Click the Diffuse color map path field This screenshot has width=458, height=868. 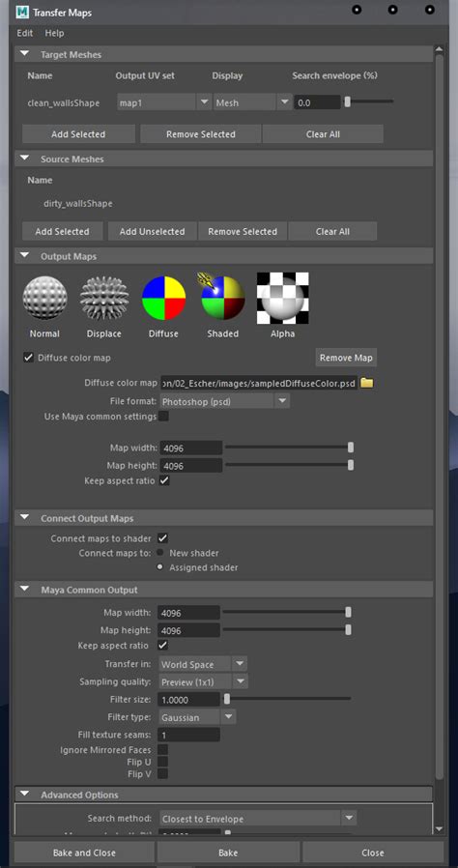tap(259, 383)
